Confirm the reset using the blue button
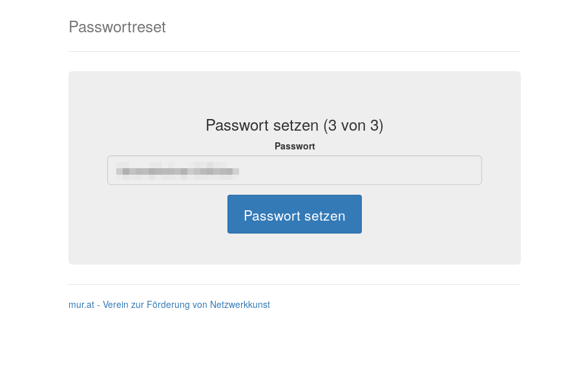The height and width of the screenshot is (383, 588). [294, 214]
